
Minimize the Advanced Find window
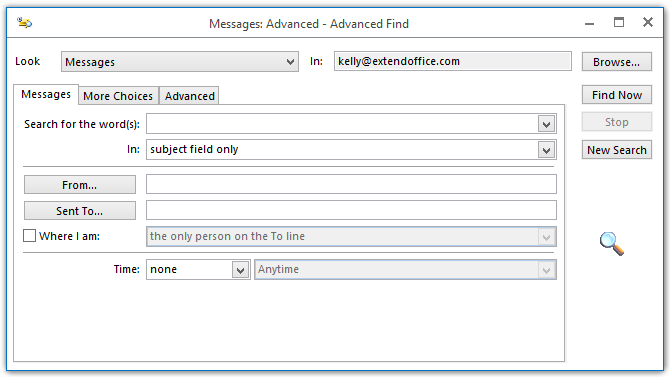pyautogui.click(x=589, y=23)
